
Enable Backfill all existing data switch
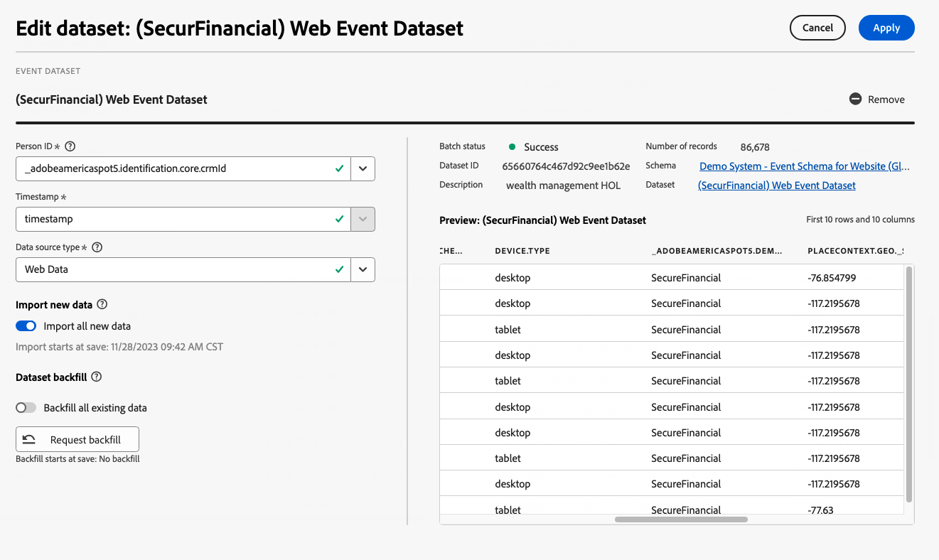[26, 408]
